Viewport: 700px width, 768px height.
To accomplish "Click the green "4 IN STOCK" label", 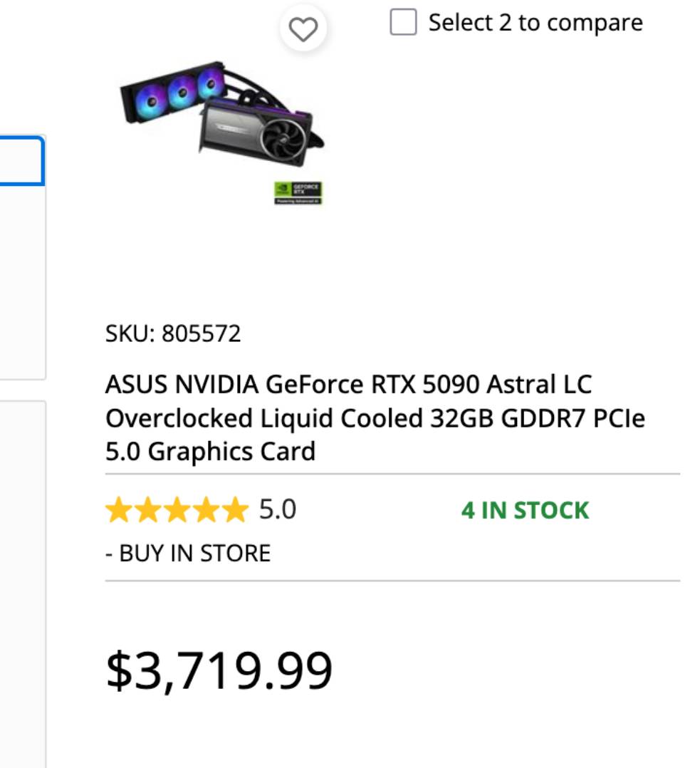I will tap(525, 511).
